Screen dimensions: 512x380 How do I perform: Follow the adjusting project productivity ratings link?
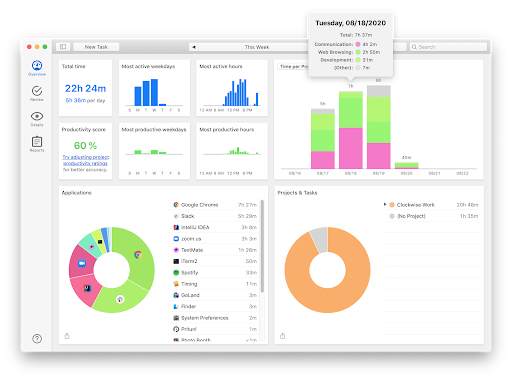coord(86,160)
